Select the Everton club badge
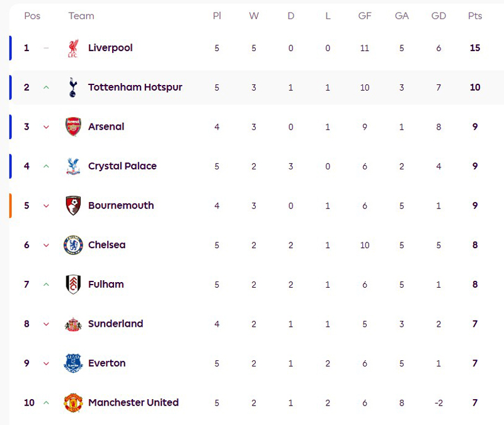504x425 pixels. pos(73,363)
